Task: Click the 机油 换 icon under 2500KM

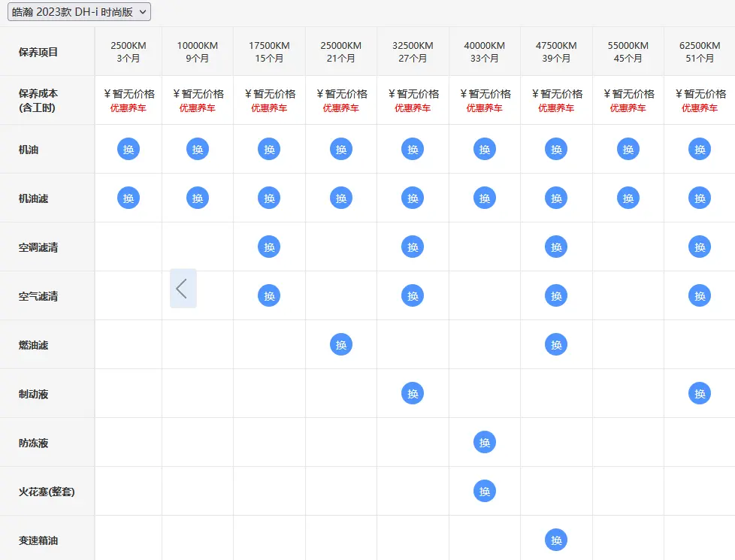Action: click(129, 149)
